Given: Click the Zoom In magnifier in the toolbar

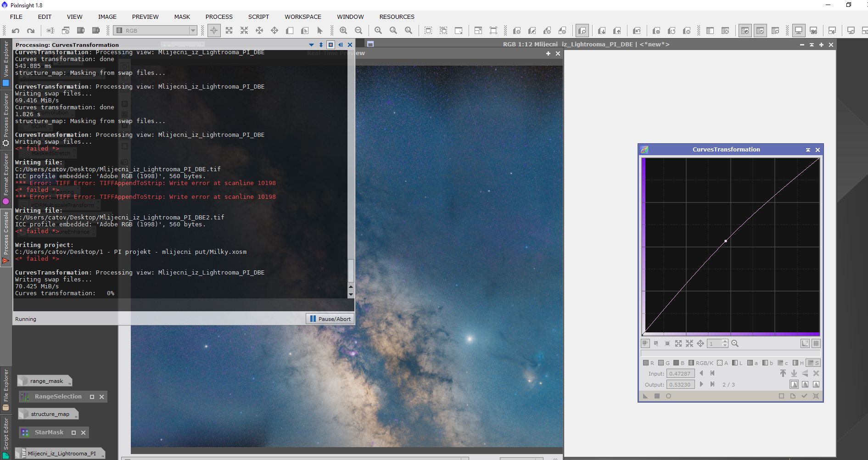Looking at the screenshot, I should [343, 31].
